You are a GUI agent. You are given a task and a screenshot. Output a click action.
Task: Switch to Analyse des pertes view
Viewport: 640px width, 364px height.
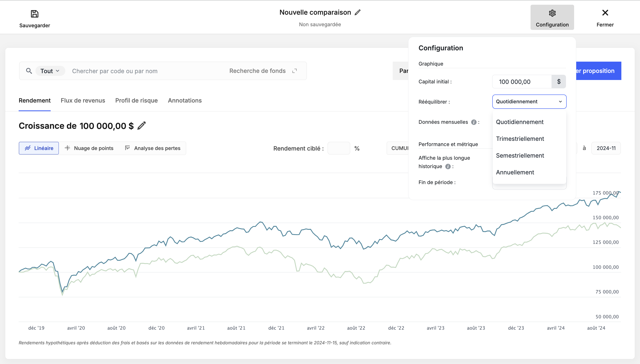click(153, 148)
